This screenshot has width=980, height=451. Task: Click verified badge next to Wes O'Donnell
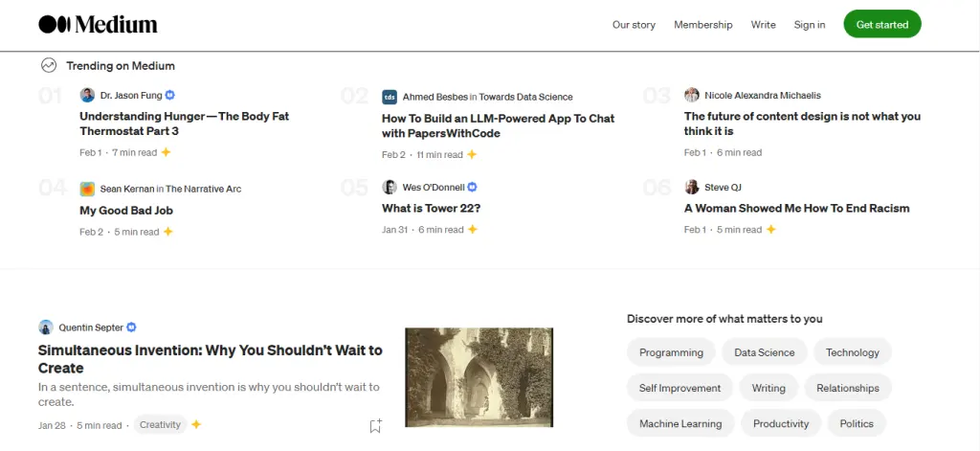(x=473, y=187)
